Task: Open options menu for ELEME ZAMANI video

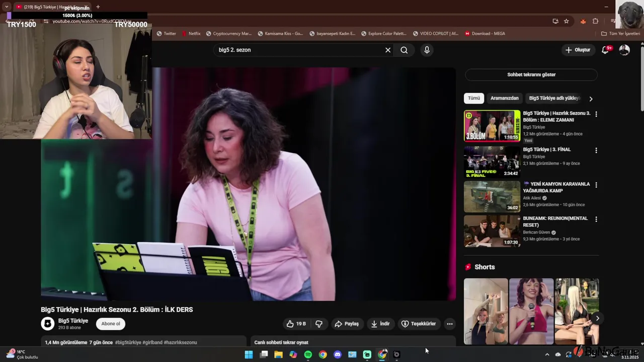Action: click(x=596, y=114)
